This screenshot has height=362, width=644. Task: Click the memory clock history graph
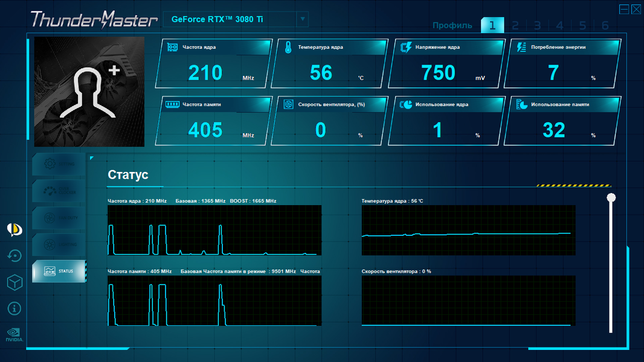click(x=214, y=301)
